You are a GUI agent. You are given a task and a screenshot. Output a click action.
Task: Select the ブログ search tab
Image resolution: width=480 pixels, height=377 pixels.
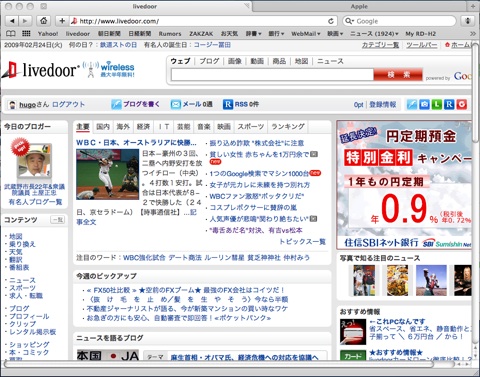tap(209, 61)
